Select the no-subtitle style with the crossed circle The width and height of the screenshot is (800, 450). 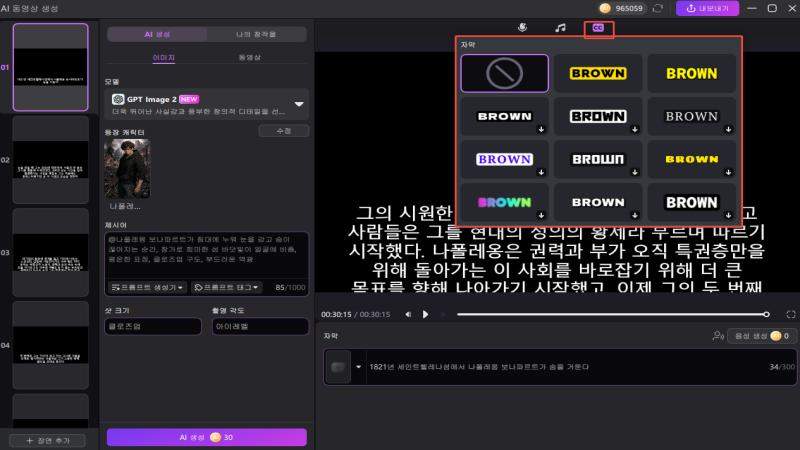tap(505, 73)
